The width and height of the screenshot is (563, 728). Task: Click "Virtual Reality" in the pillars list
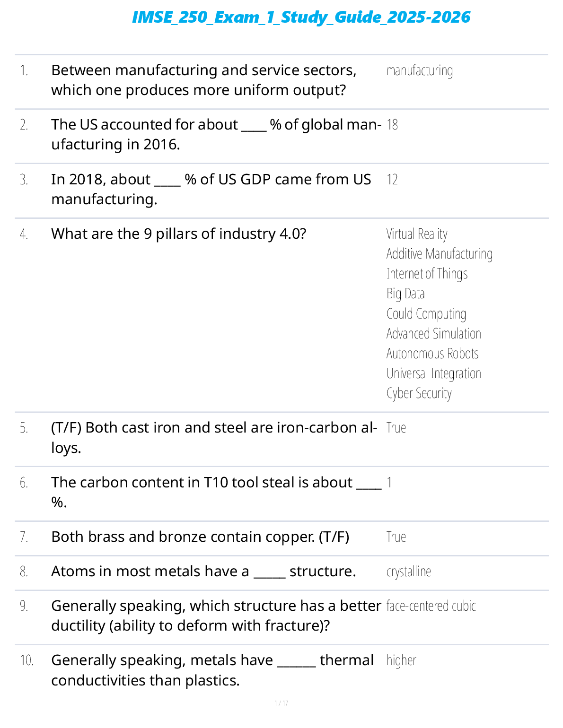tap(417, 234)
